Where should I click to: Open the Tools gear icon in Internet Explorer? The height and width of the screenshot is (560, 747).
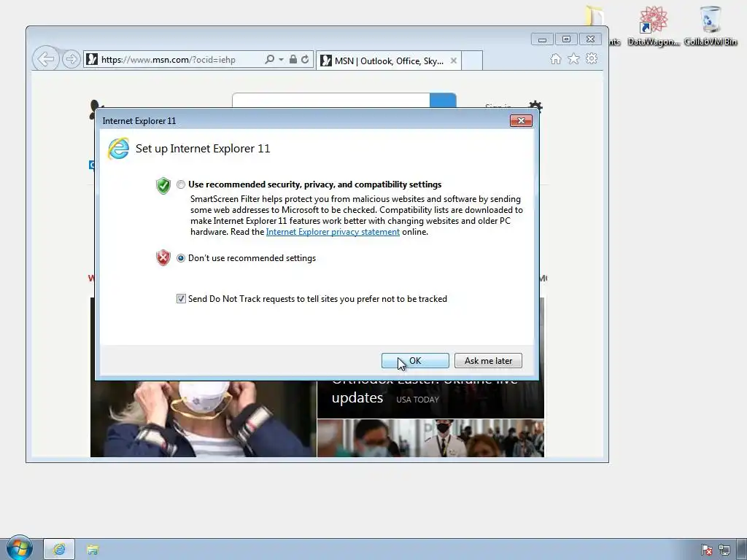point(592,58)
